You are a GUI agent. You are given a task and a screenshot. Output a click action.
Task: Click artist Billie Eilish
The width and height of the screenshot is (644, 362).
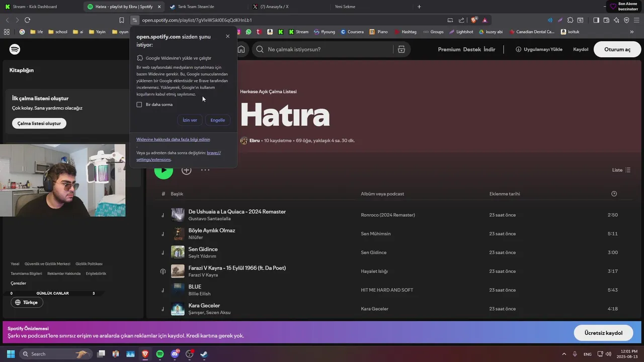[x=200, y=294]
